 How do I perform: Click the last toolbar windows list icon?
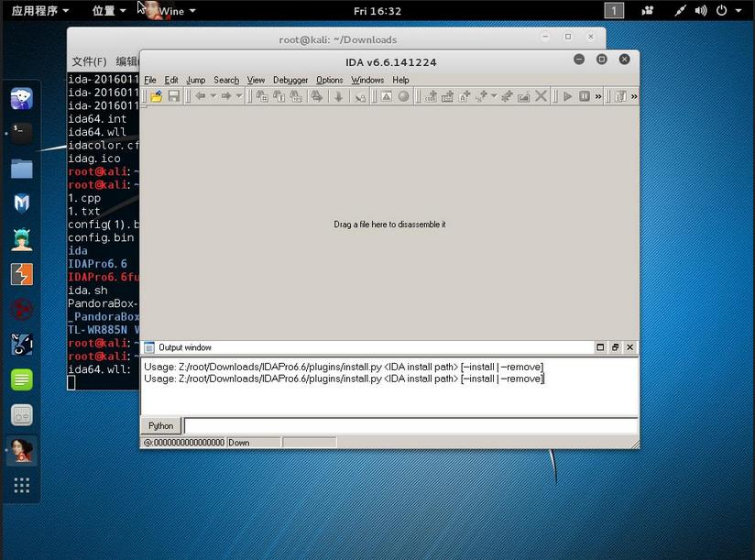click(620, 96)
